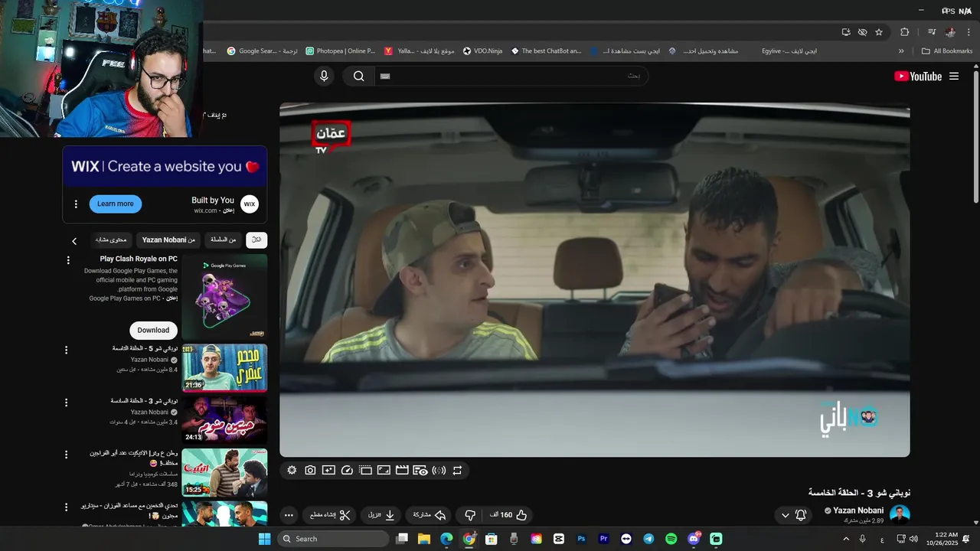The image size is (980, 551).
Task: Open the All Bookmarks folder
Action: pyautogui.click(x=947, y=51)
